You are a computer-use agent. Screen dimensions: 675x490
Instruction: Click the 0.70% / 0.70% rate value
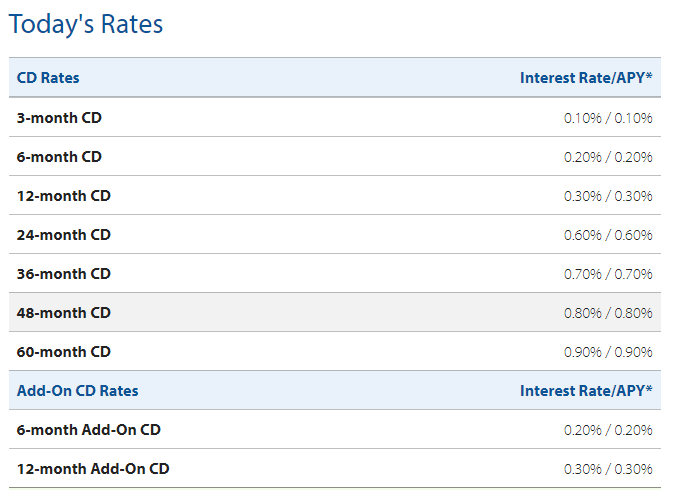pyautogui.click(x=608, y=274)
